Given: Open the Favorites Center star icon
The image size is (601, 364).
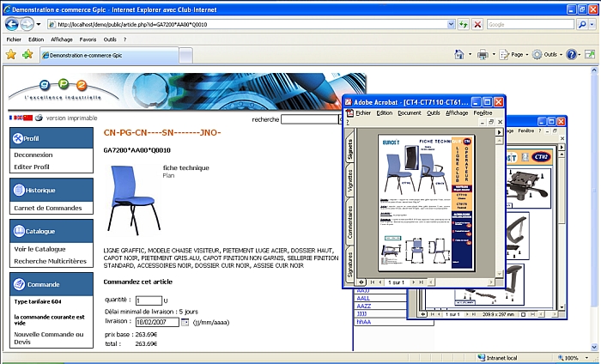Looking at the screenshot, I should [x=10, y=54].
